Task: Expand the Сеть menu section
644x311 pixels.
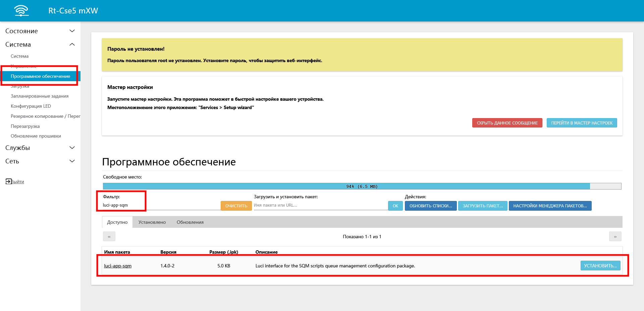Action: click(x=40, y=161)
